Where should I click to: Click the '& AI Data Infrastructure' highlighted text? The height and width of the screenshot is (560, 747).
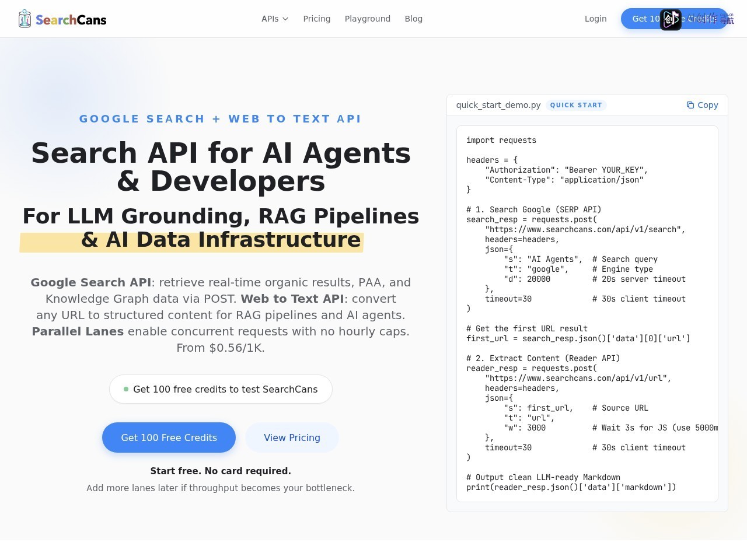(x=221, y=240)
